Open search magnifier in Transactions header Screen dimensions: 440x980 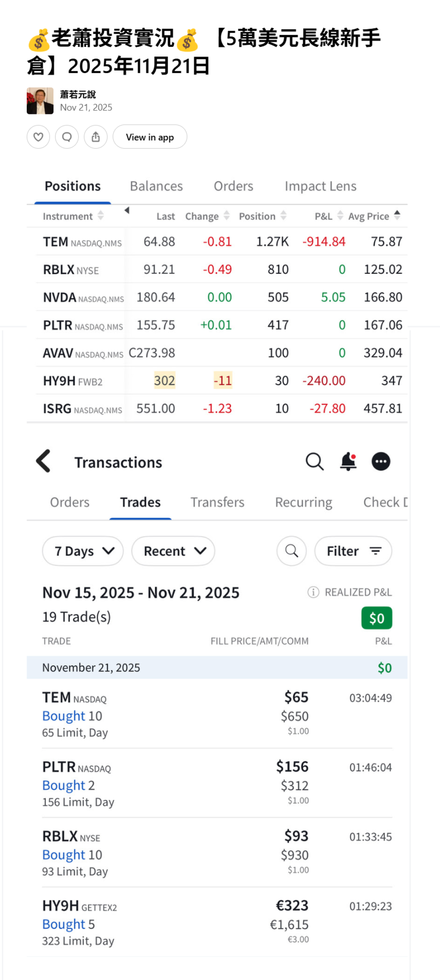(x=315, y=461)
